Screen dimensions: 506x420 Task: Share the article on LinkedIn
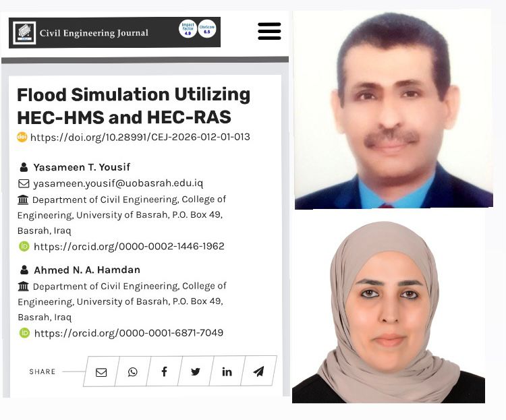[x=227, y=371]
